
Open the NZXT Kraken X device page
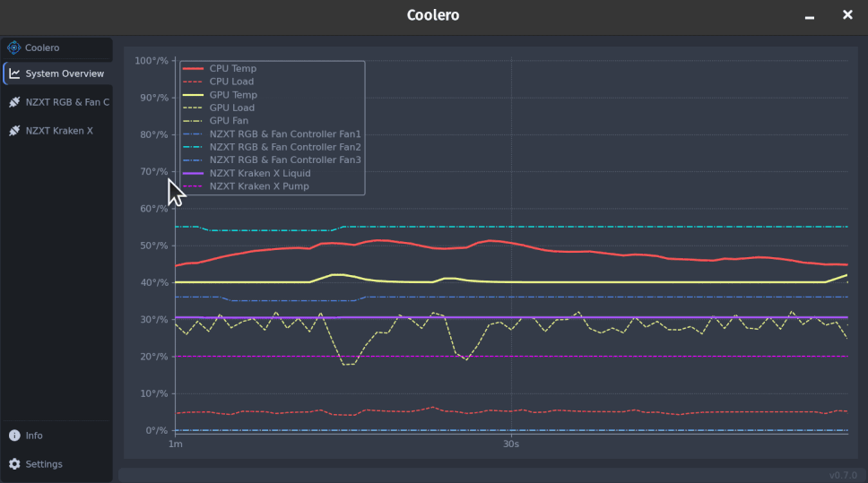(58, 131)
